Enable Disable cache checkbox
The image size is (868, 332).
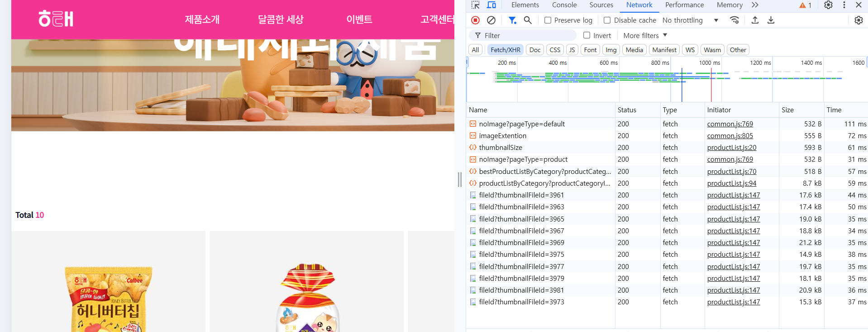[x=607, y=20]
